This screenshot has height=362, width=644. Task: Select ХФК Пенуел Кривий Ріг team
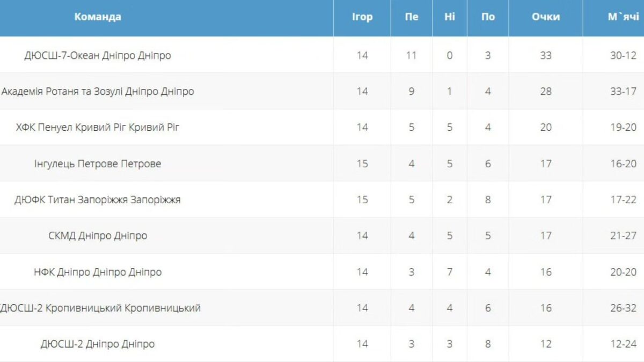point(98,128)
